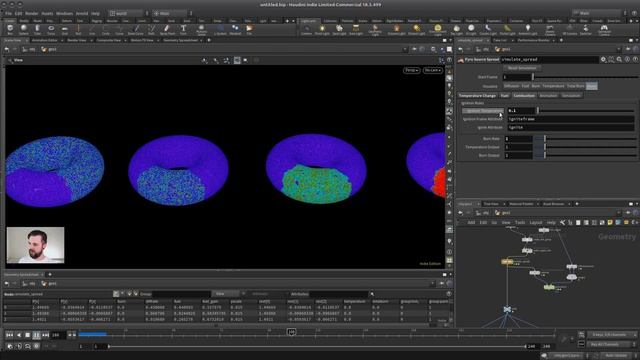Screen dimensions: 640x360
Task: Click the Environment Light shelf tool
Action: (437, 29)
